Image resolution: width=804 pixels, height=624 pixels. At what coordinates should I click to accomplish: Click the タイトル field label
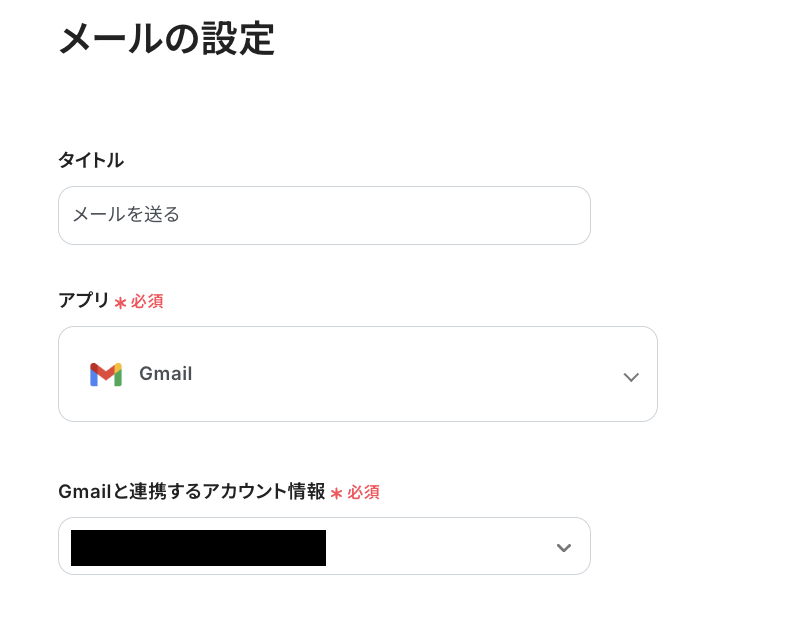(x=91, y=160)
